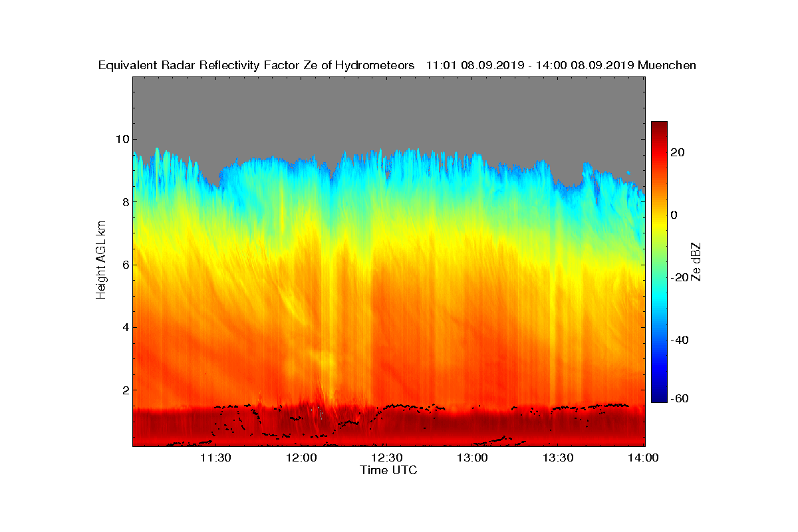Viewport: 798px width, 532px height.
Task: Click the 12:00 time tick label
Action: 301,458
